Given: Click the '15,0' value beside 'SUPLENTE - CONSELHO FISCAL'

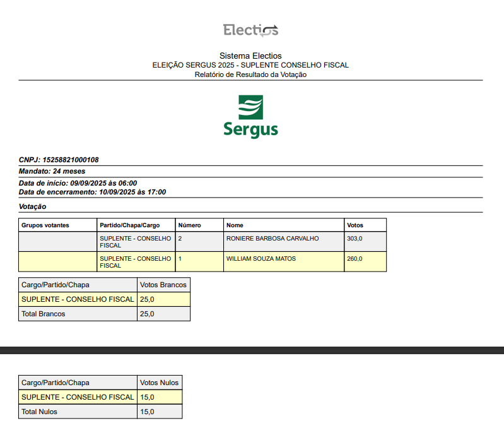Looking at the screenshot, I should 147,397.
